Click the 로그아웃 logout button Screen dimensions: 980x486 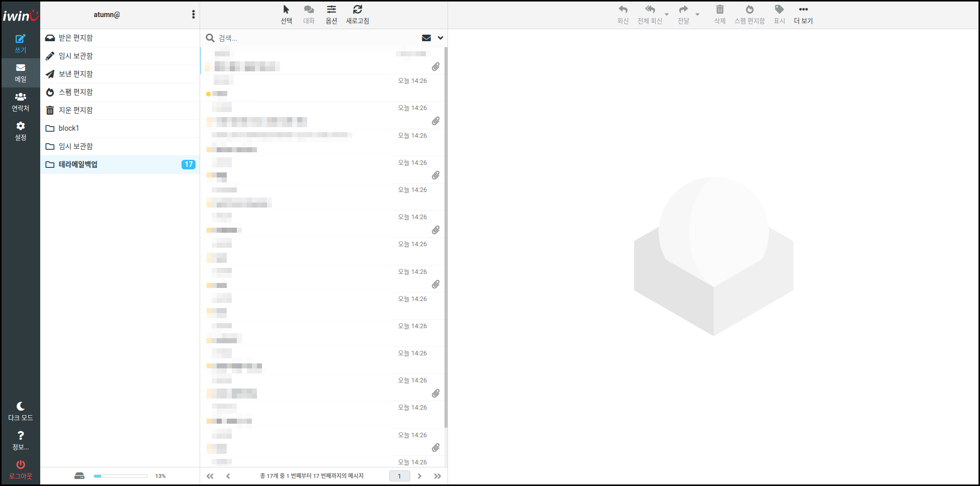pos(21,470)
